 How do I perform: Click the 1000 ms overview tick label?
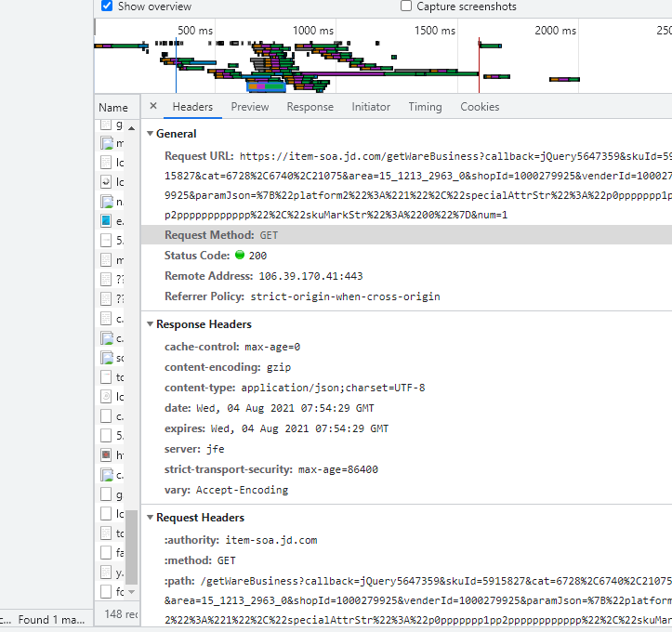click(x=313, y=31)
